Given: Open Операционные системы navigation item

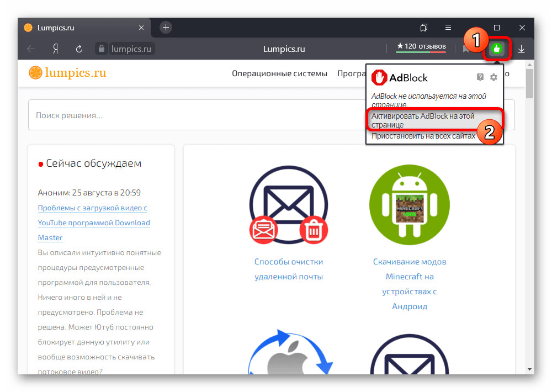Looking at the screenshot, I should tap(279, 73).
